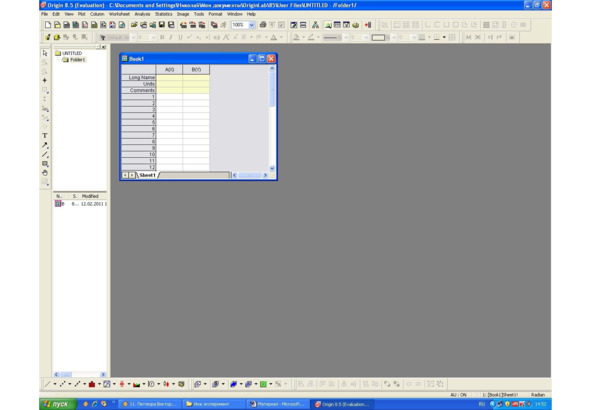Open the Column menu
The height and width of the screenshot is (410, 591).
click(97, 14)
